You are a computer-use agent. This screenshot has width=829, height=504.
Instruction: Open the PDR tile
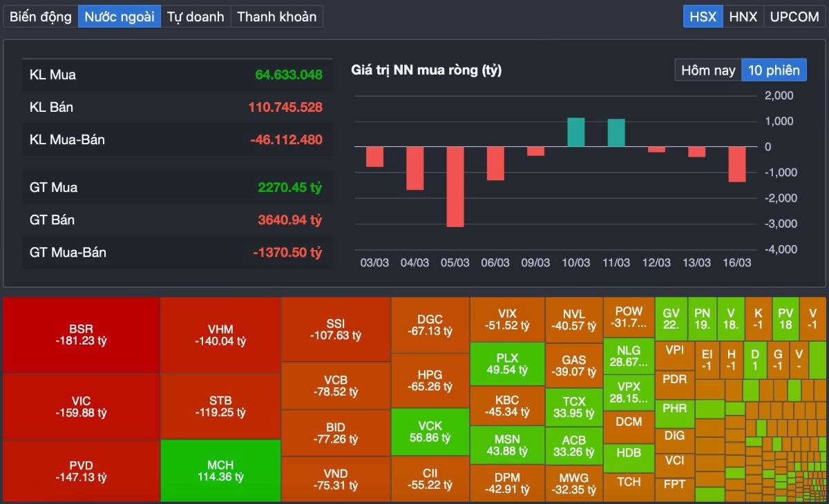(674, 385)
